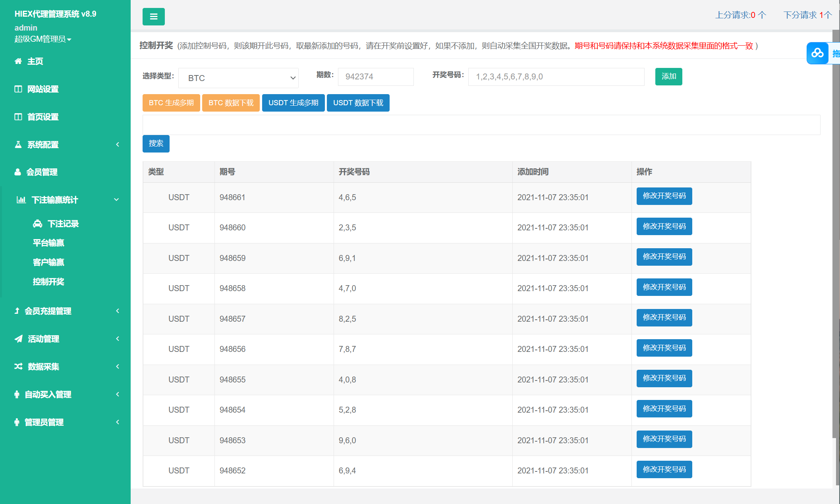Click the person icon for 自动买入管理
Screen dimensions: 840x504
pos(17,394)
